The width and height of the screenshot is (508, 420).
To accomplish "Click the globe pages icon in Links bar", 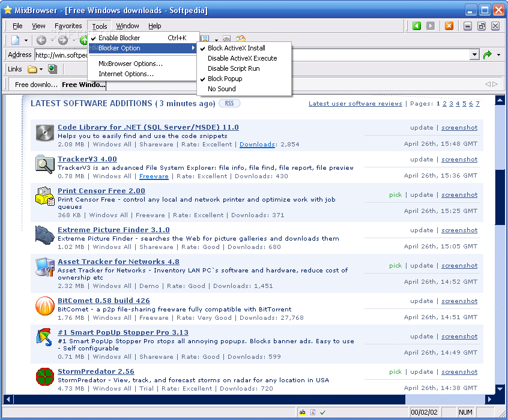I will [x=52, y=68].
